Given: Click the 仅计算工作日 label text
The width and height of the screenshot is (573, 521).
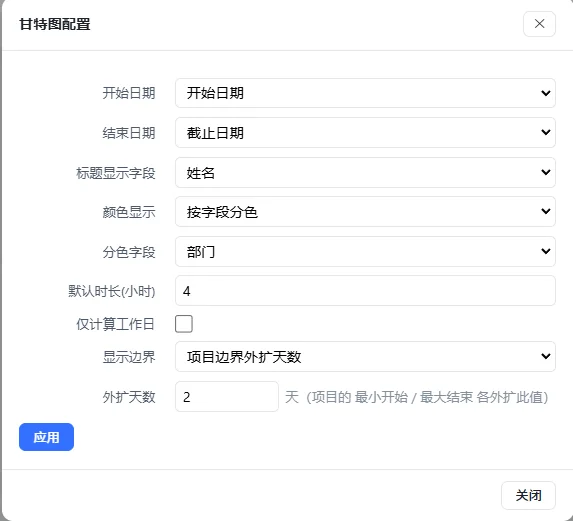Looking at the screenshot, I should 115,324.
